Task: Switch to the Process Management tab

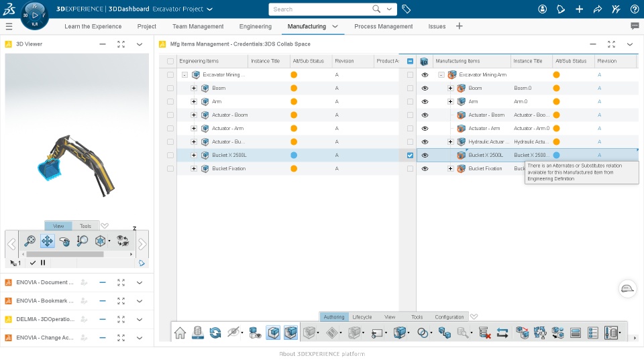Action: tap(383, 26)
